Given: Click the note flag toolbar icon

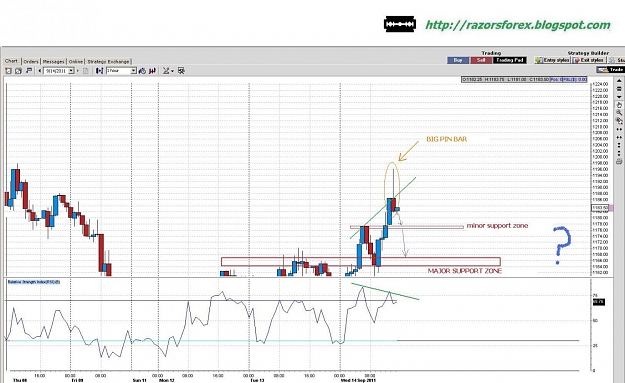Looking at the screenshot, I should point(29,71).
